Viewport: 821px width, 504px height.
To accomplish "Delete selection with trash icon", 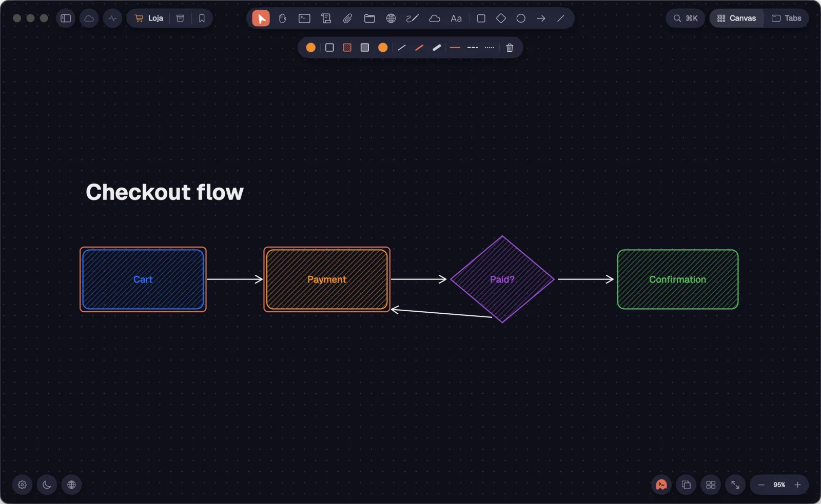I will pos(510,48).
